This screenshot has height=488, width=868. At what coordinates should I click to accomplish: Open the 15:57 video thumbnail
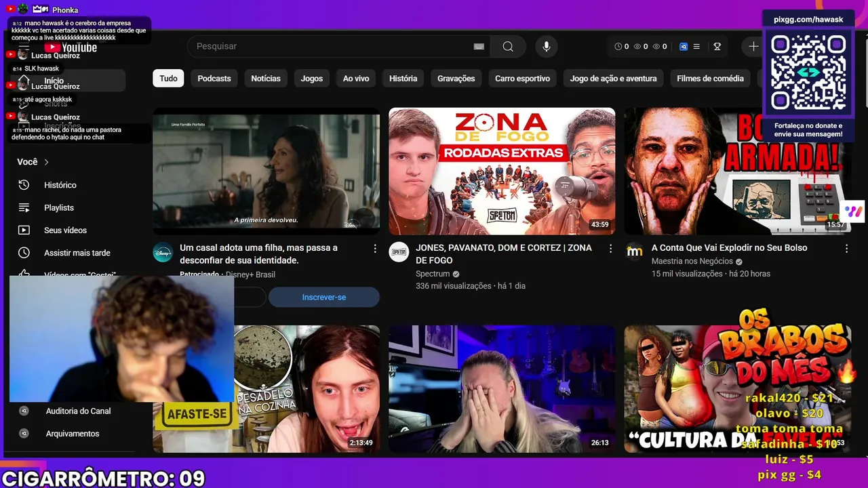pos(738,171)
